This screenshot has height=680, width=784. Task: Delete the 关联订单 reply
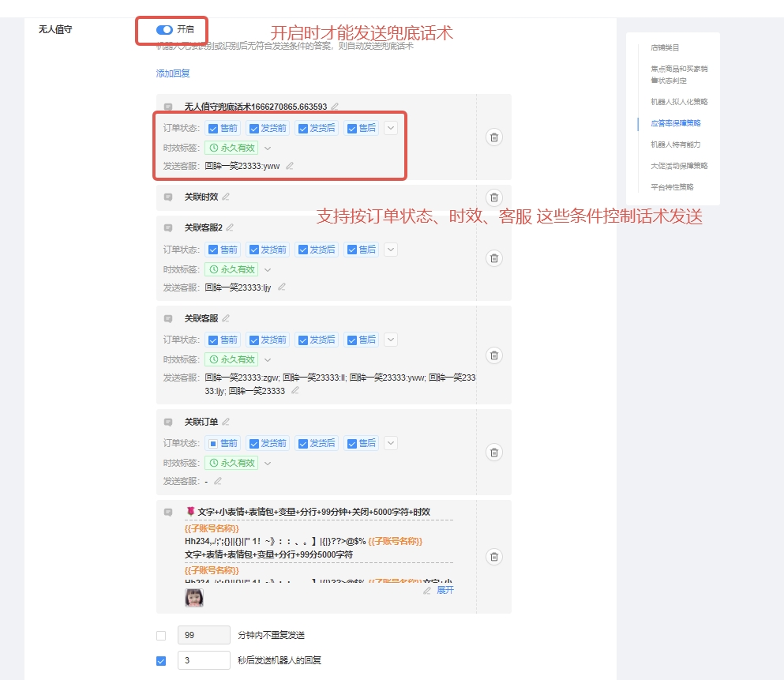coord(494,453)
